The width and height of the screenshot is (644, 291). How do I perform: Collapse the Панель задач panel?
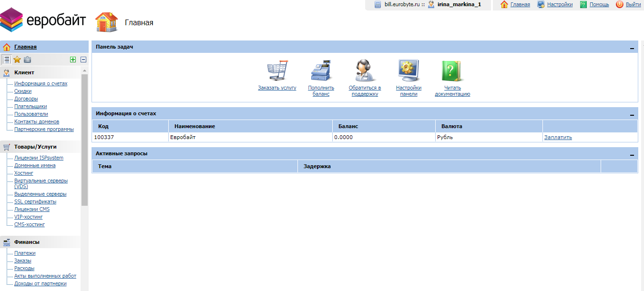pyautogui.click(x=632, y=48)
